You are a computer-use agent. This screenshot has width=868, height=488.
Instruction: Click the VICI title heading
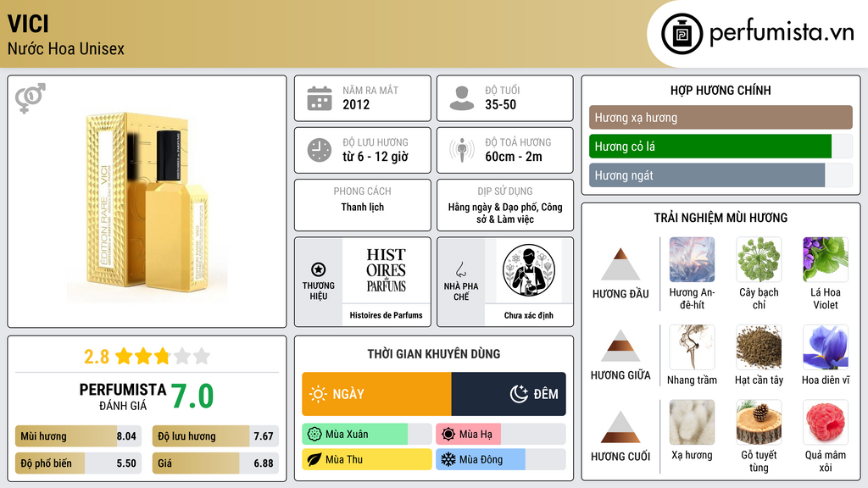pyautogui.click(x=28, y=24)
